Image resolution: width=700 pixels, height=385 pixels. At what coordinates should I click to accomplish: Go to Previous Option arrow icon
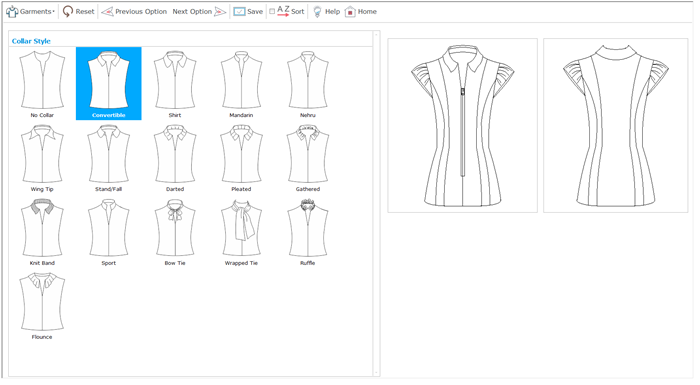pos(107,12)
